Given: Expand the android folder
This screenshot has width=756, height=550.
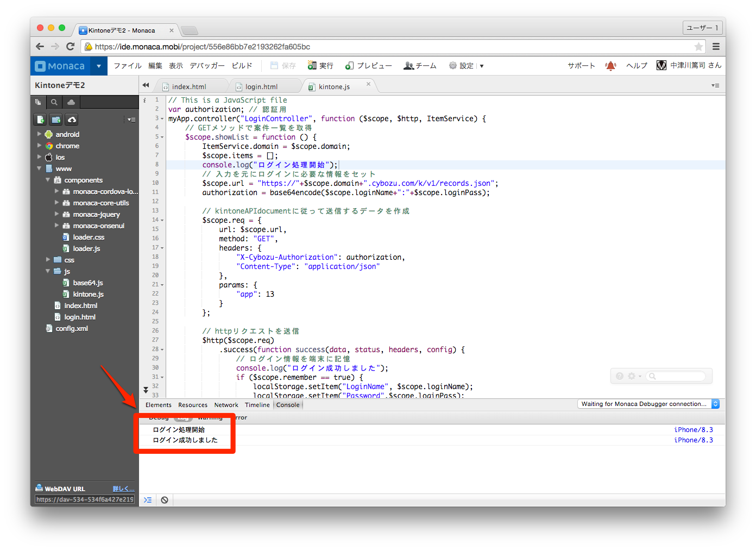Looking at the screenshot, I should pyautogui.click(x=39, y=134).
